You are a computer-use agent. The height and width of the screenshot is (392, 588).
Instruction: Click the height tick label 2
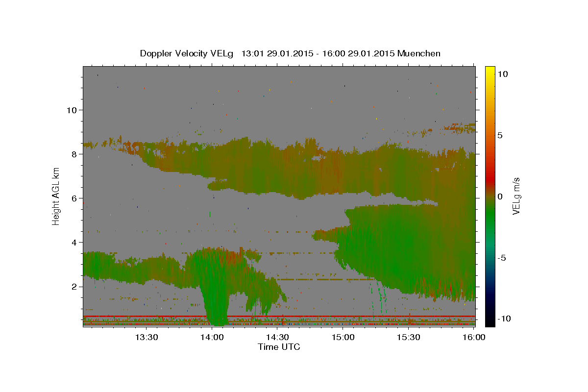click(74, 286)
